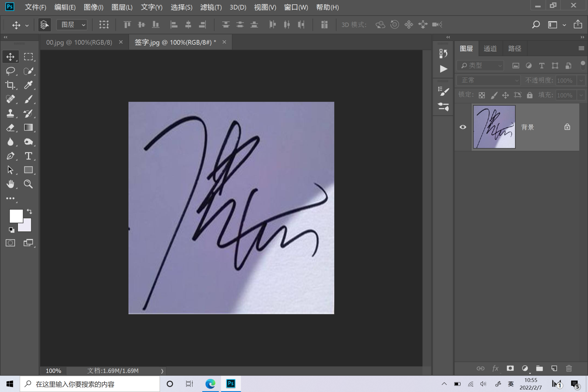Image resolution: width=588 pixels, height=392 pixels.
Task: Select the Pen tool
Action: pyautogui.click(x=10, y=156)
